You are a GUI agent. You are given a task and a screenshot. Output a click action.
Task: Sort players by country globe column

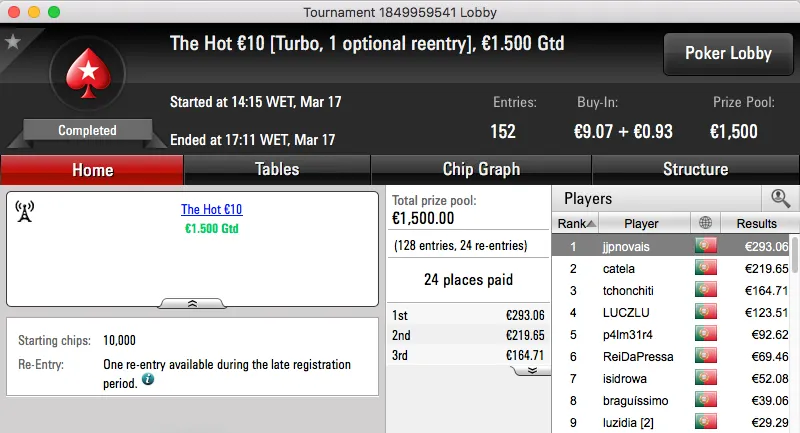(707, 223)
